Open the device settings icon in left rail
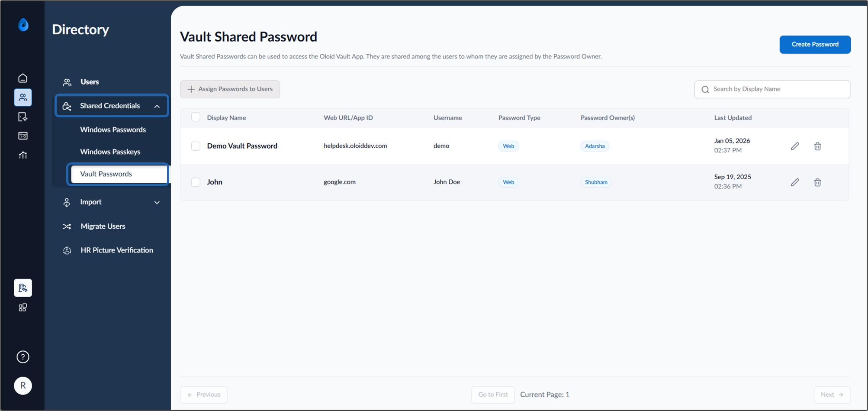This screenshot has height=411, width=868. (x=23, y=117)
